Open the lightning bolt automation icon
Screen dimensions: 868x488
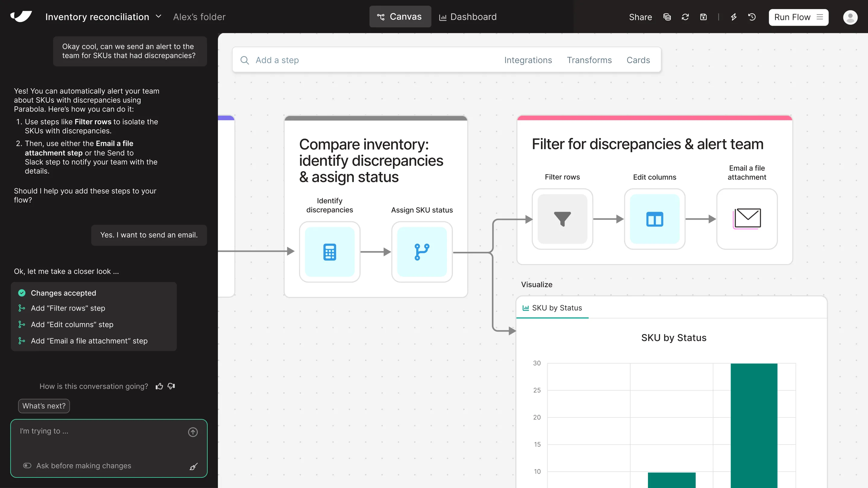[734, 17]
